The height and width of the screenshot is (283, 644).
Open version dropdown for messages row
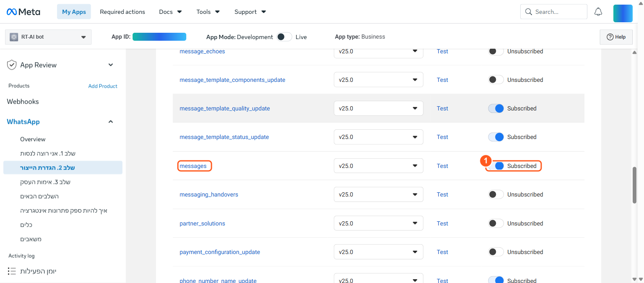click(x=378, y=166)
